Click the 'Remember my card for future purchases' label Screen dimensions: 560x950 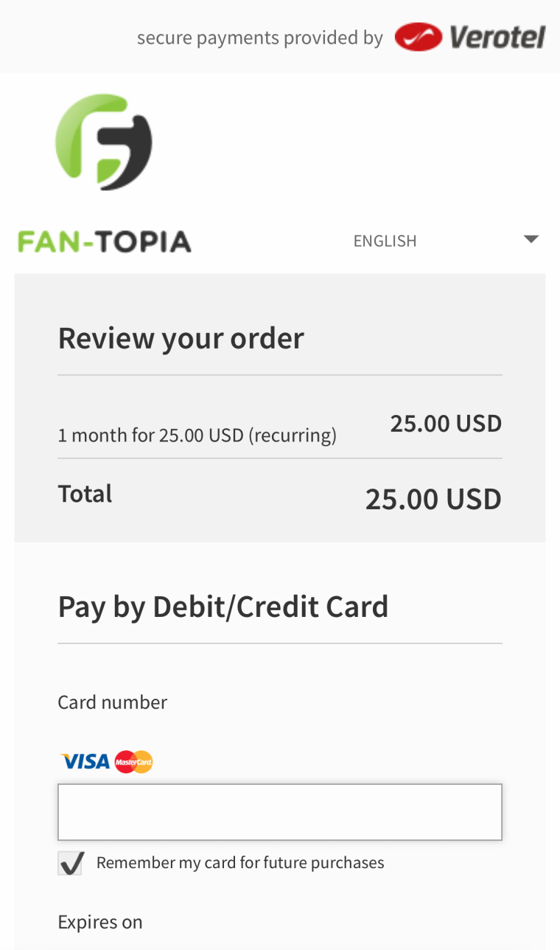(x=240, y=862)
